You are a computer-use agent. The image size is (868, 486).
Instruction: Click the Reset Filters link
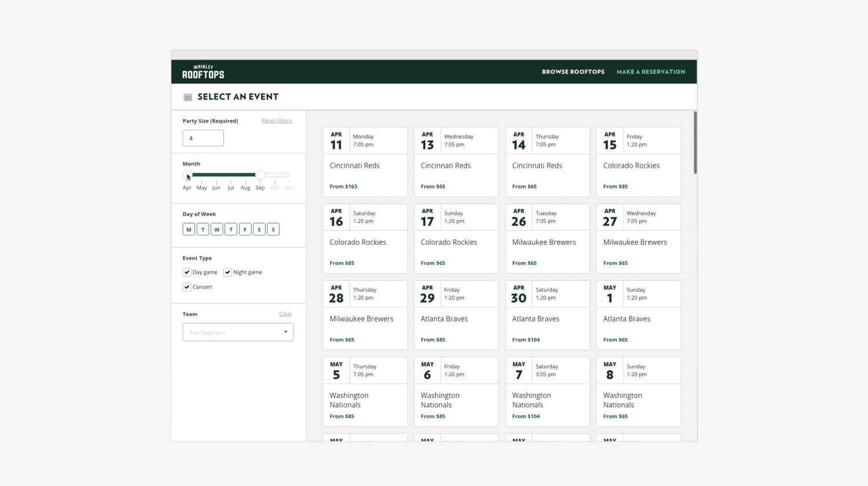pyautogui.click(x=277, y=120)
